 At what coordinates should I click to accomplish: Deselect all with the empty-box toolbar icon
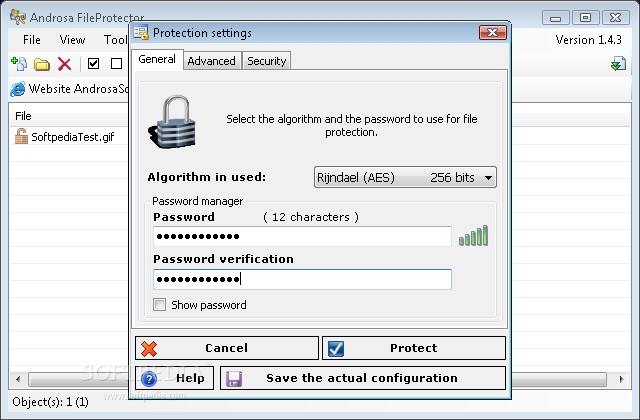coord(116,64)
